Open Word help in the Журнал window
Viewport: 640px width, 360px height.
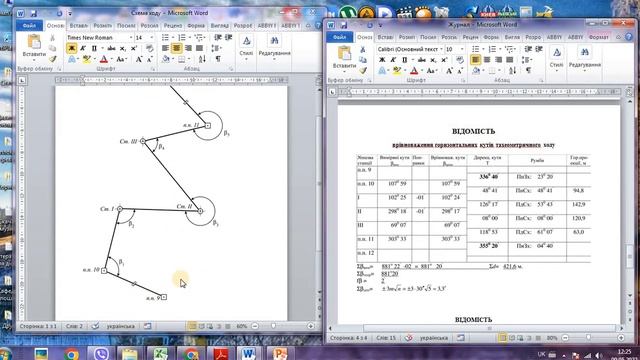(629, 37)
